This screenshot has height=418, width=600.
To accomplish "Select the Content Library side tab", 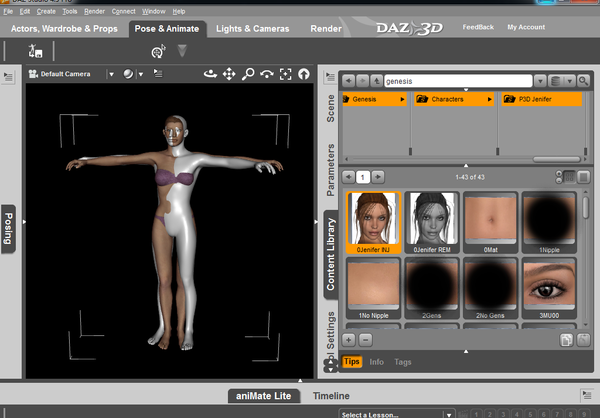I will 331,255.
